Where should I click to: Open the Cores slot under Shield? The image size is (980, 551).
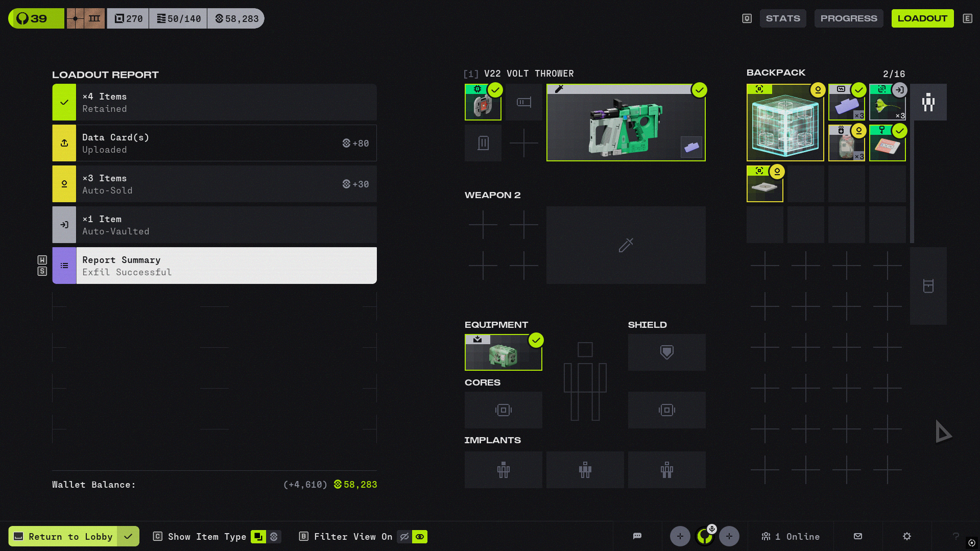(667, 410)
